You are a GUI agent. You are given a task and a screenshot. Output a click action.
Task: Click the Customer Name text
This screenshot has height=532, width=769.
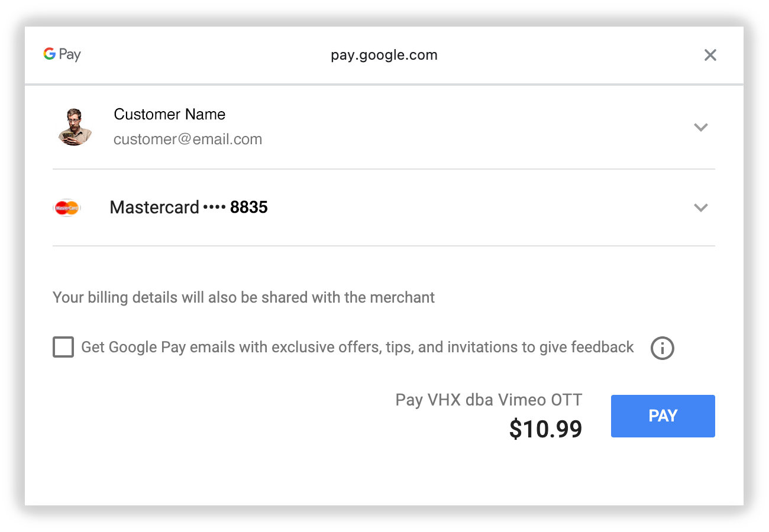tap(169, 114)
